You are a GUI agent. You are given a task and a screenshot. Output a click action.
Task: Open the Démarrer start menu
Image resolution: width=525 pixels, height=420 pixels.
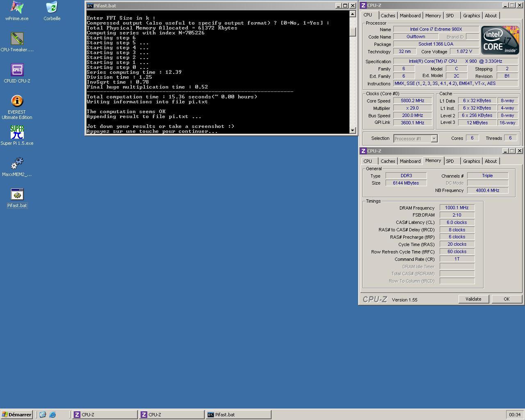(16, 415)
